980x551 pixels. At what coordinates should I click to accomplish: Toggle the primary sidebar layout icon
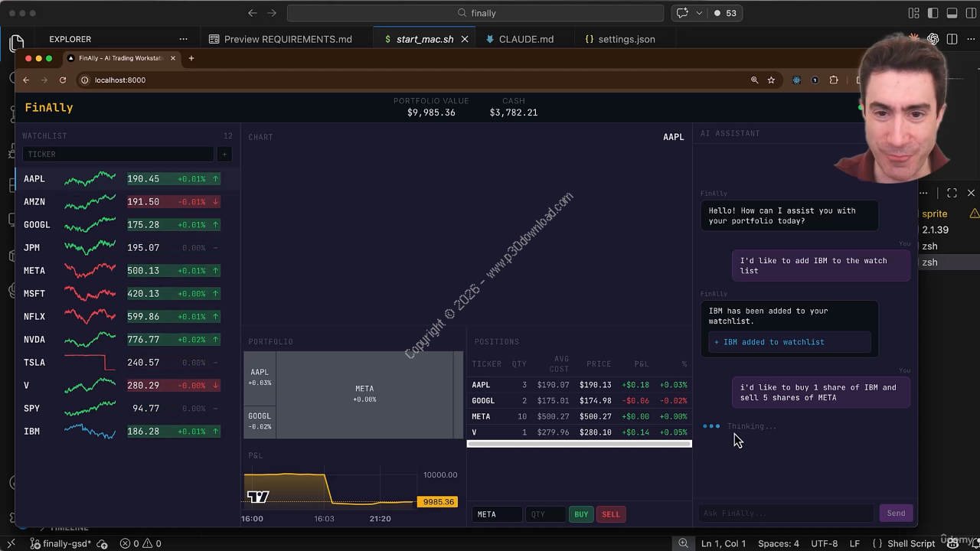click(x=933, y=13)
